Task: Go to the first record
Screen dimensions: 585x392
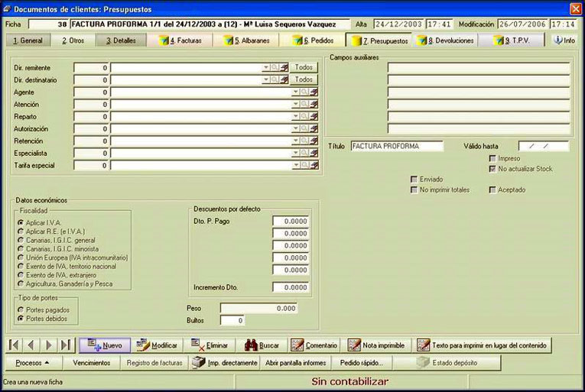Action: pyautogui.click(x=14, y=345)
